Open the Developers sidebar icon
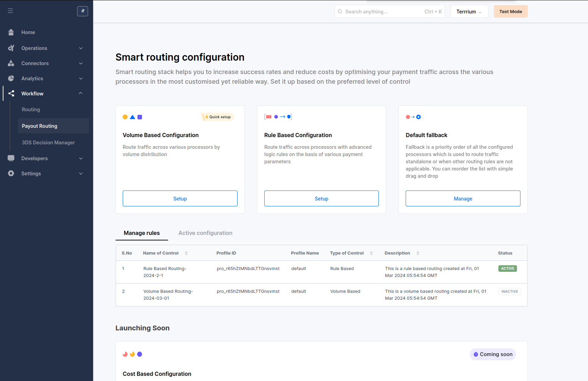588x381 pixels. pos(11,158)
